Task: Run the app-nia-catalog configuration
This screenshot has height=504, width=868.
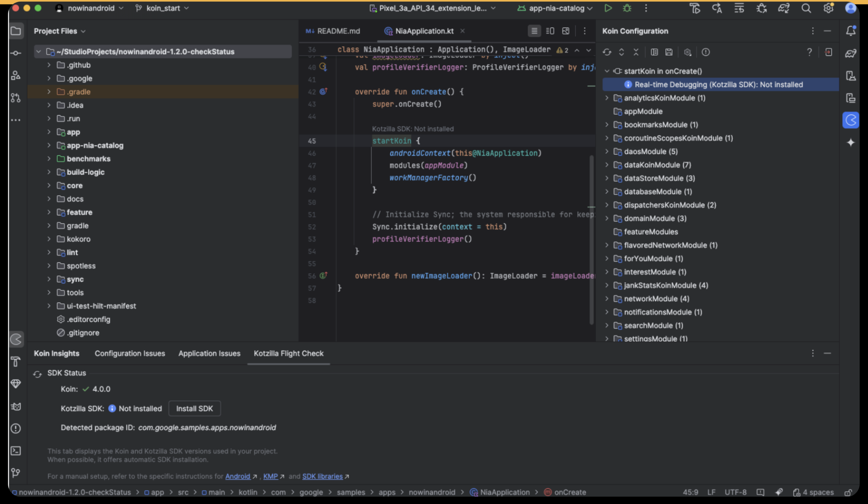Action: coord(608,8)
